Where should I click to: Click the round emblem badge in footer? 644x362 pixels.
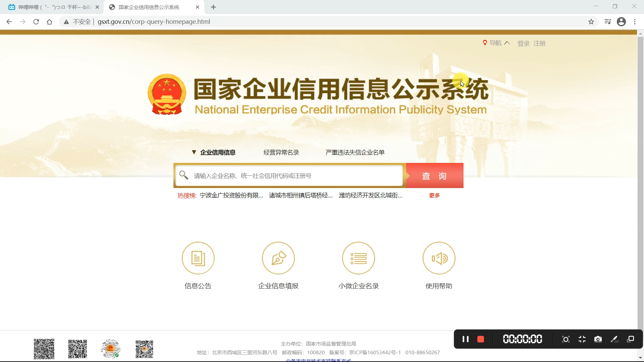[110, 349]
